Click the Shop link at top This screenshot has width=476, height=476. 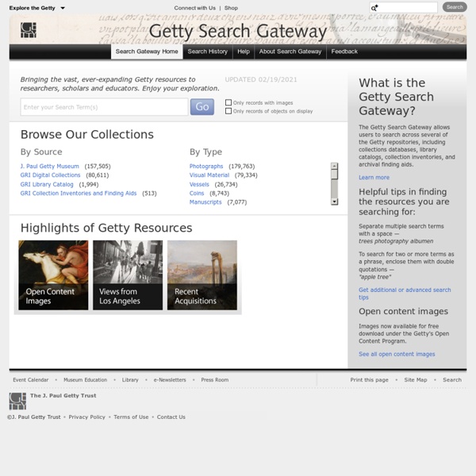click(231, 8)
